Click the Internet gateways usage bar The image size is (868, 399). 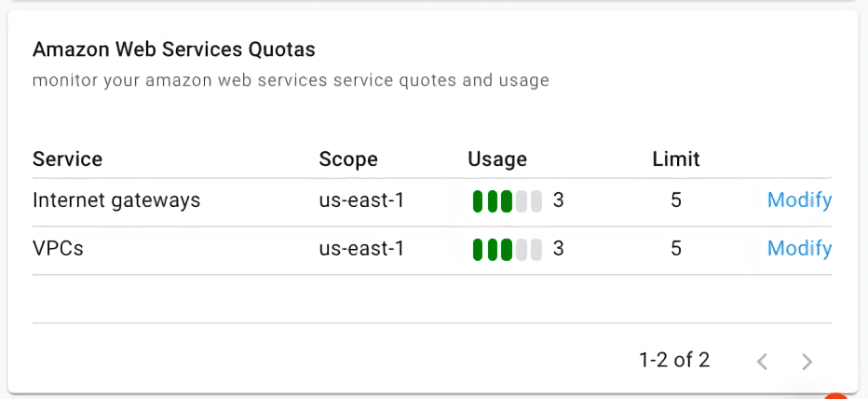tap(507, 200)
